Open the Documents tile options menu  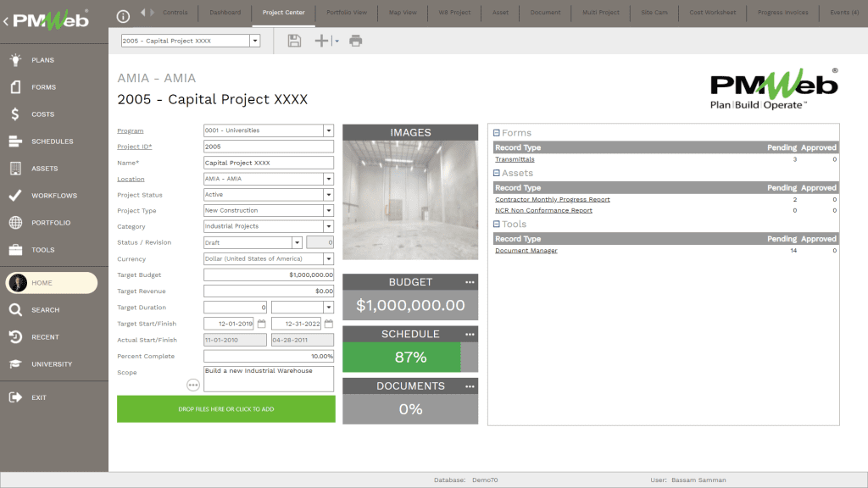[470, 386]
